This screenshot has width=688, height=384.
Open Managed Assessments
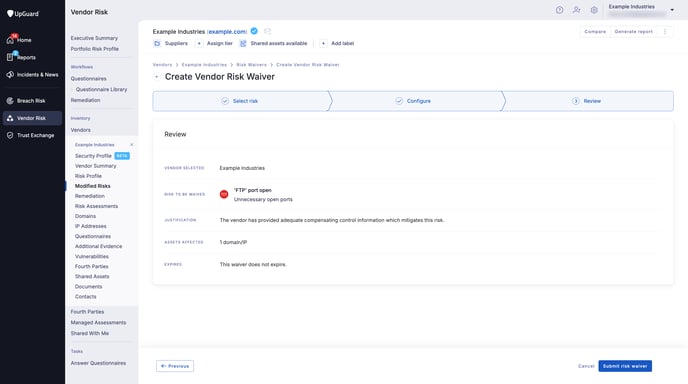[x=98, y=323]
